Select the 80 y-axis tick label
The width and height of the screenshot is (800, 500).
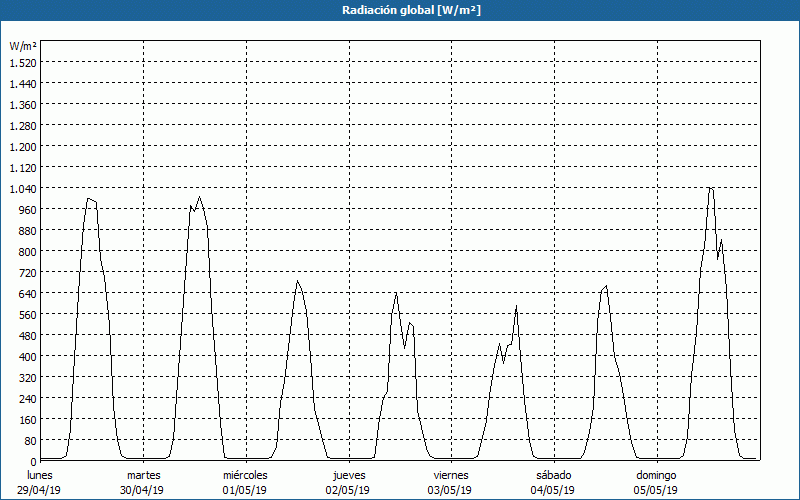click(x=29, y=440)
